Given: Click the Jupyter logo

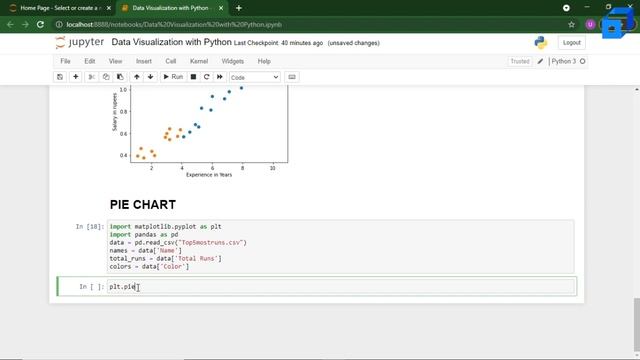Looking at the screenshot, I should coord(80,42).
